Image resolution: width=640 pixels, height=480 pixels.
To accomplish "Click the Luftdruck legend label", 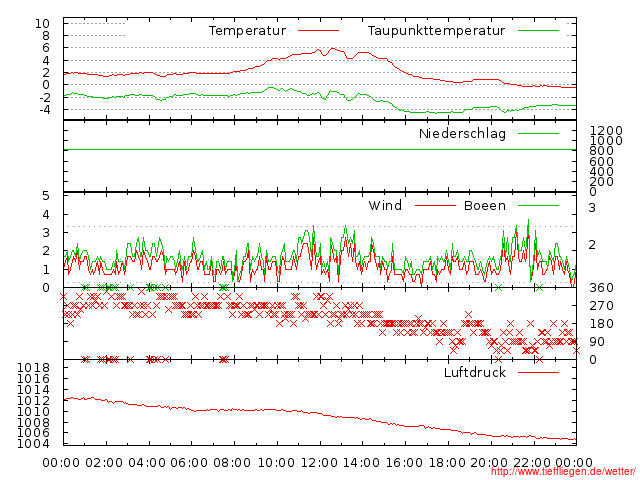I will tap(475, 372).
